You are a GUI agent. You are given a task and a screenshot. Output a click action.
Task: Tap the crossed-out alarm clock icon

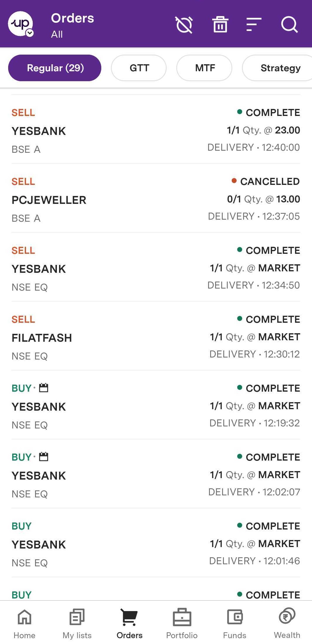click(184, 25)
